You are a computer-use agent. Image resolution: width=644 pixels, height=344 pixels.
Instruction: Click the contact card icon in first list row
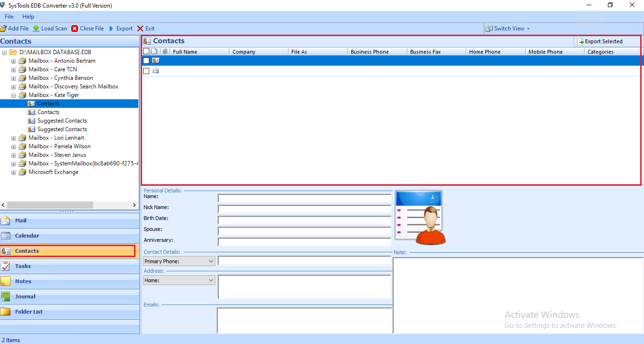(x=155, y=60)
